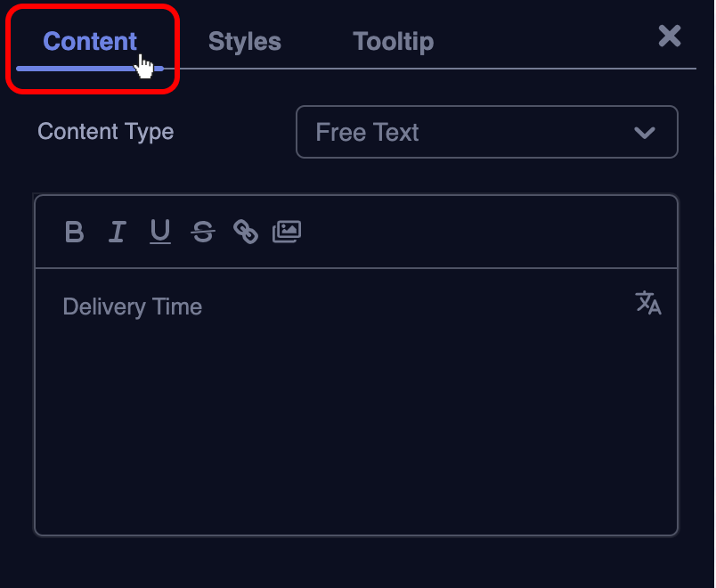This screenshot has width=716, height=588.
Task: Apply strikethrough formatting
Action: click(x=203, y=233)
